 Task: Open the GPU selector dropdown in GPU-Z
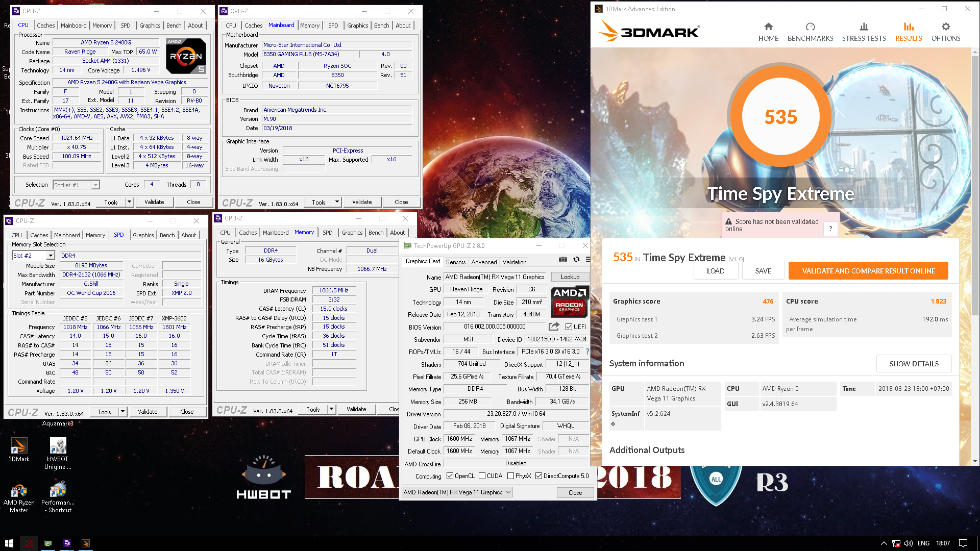(x=457, y=492)
